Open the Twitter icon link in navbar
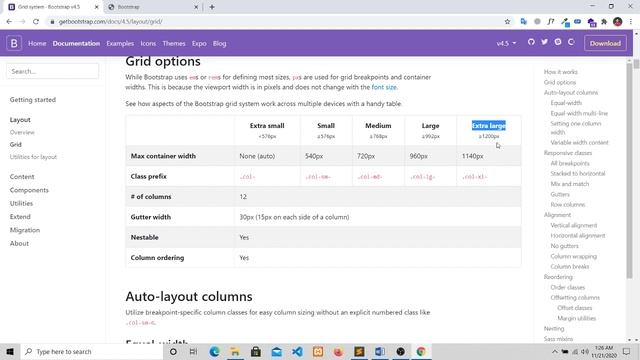The width and height of the screenshot is (640, 360). coord(544,42)
